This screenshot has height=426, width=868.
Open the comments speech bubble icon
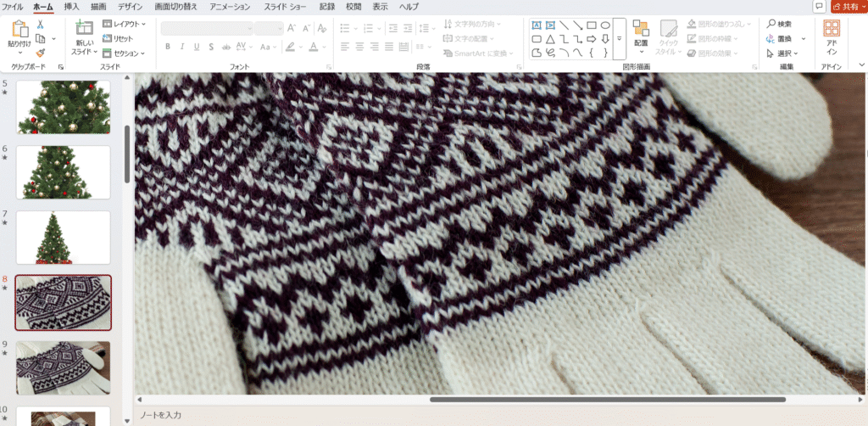(x=819, y=7)
